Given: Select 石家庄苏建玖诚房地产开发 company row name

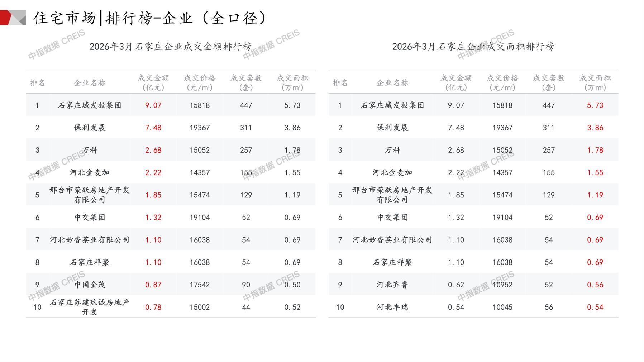Looking at the screenshot, I should tap(90, 307).
